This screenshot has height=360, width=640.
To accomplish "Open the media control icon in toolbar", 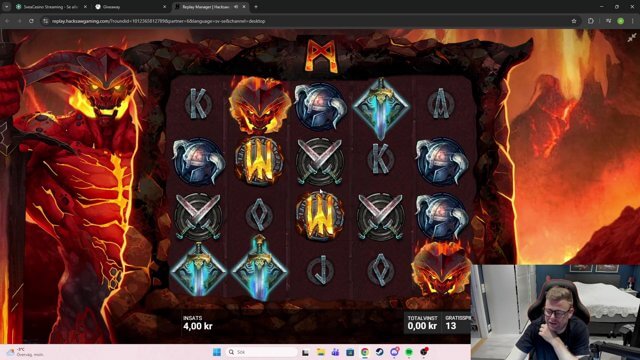I will coord(608,21).
